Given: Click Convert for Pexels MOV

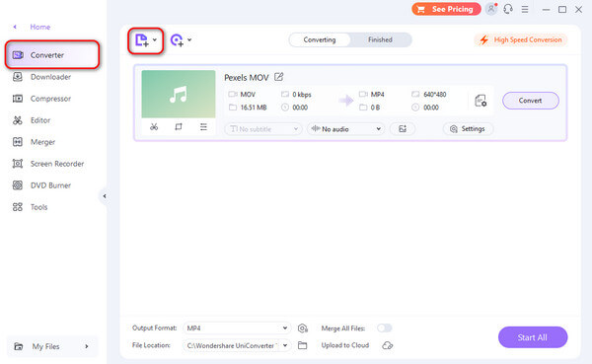Looking at the screenshot, I should click(x=531, y=101).
